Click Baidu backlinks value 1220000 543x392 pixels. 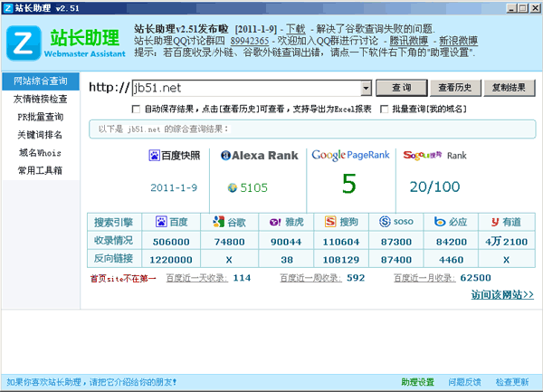point(171,260)
